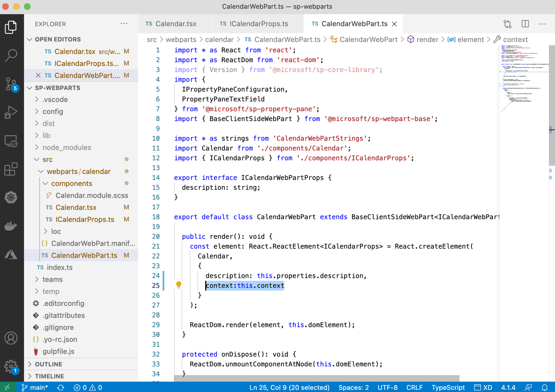The image size is (555, 392).
Task: Click the main* git branch indicator
Action: pyautogui.click(x=35, y=387)
